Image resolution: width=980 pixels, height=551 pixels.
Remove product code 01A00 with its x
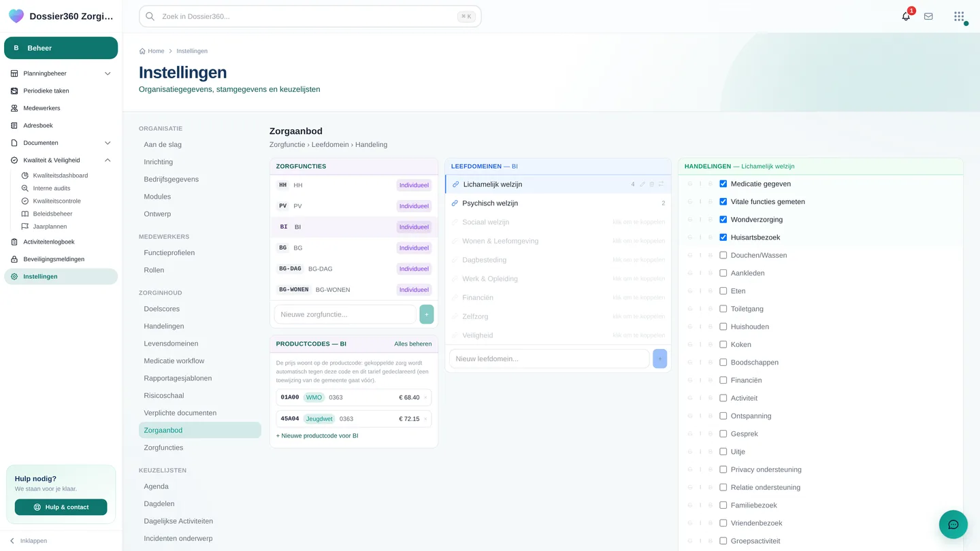tap(425, 398)
